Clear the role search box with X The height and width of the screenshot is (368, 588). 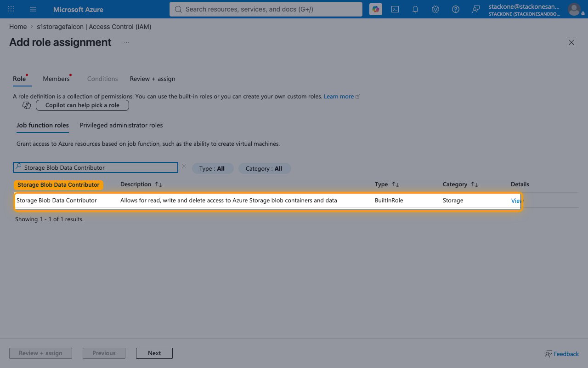pyautogui.click(x=184, y=167)
